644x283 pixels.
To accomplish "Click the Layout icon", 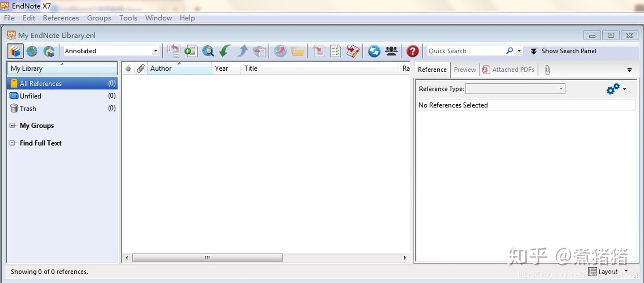I will [592, 271].
